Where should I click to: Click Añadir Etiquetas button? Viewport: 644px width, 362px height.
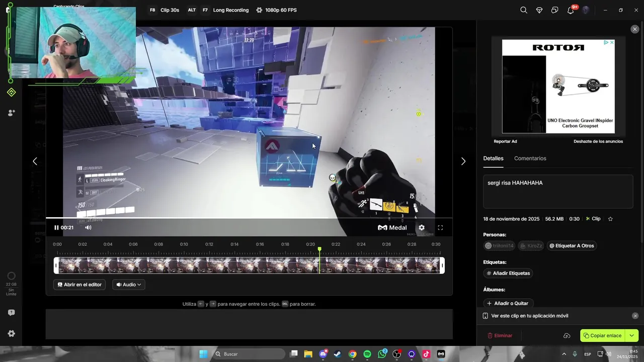[x=508, y=273]
